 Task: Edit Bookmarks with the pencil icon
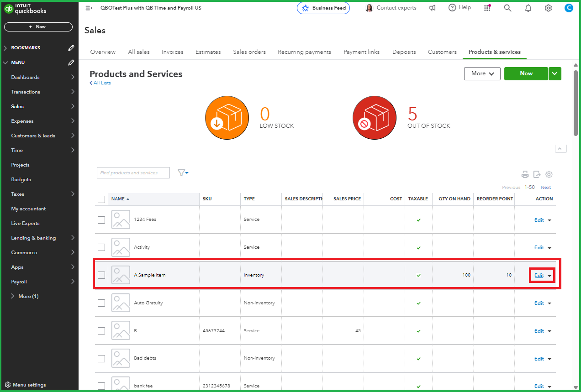point(71,48)
